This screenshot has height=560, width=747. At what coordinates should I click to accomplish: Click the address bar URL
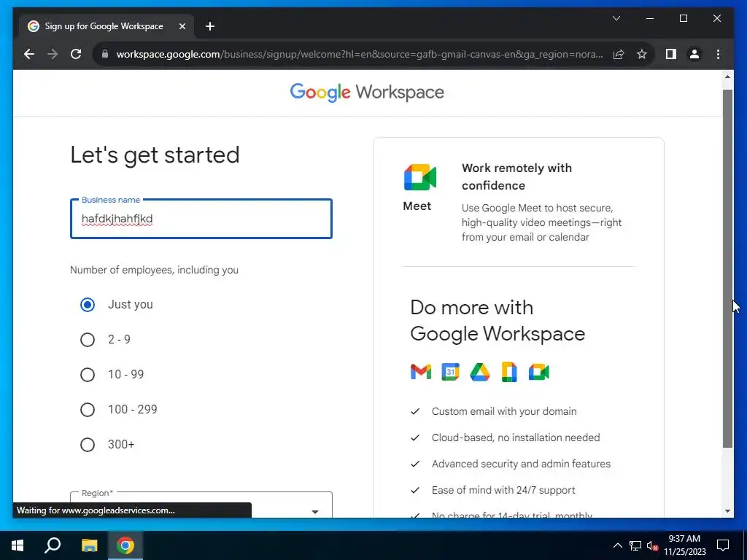tap(360, 54)
